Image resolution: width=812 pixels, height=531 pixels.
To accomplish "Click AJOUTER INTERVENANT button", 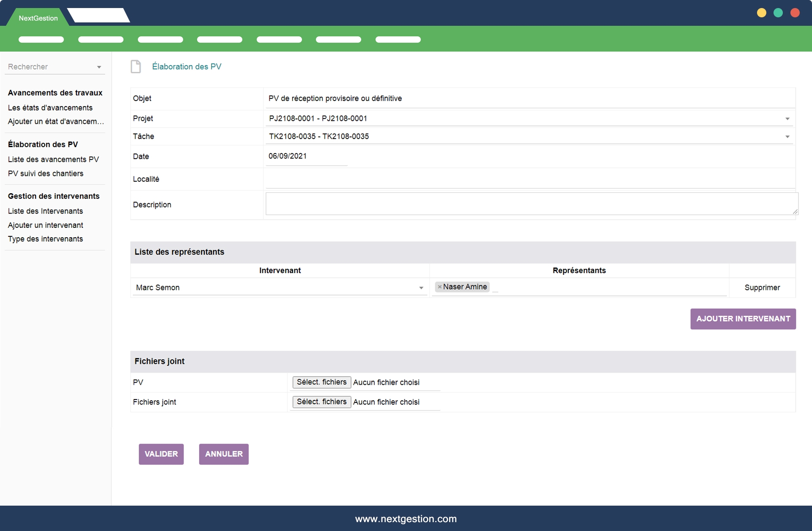I will coord(743,319).
